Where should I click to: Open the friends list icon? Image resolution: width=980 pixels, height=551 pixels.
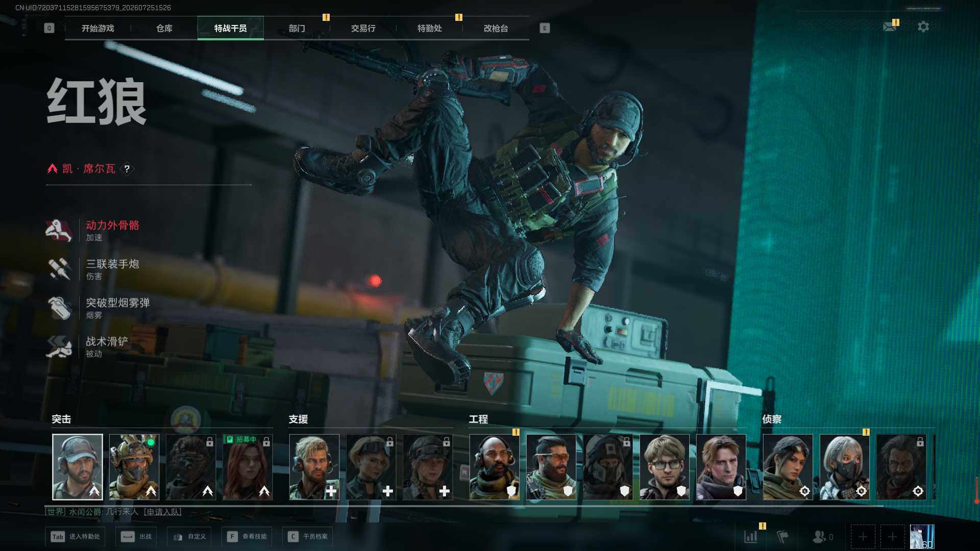[822, 537]
